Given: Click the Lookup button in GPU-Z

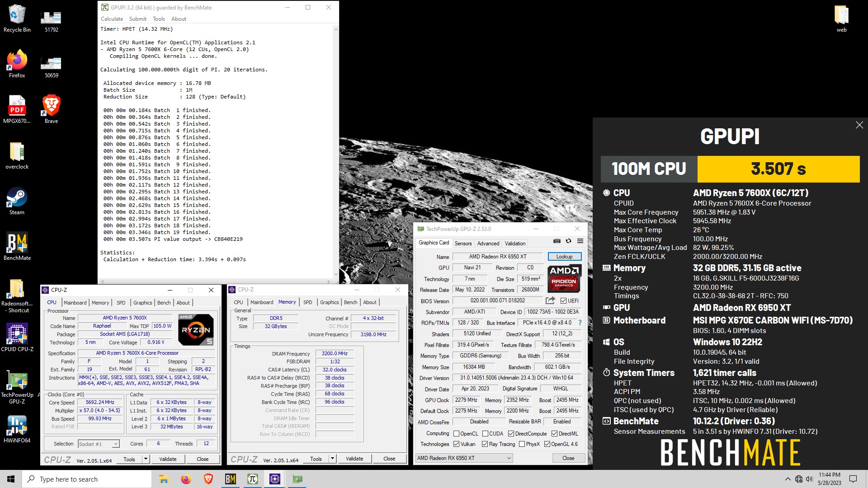Looking at the screenshot, I should pyautogui.click(x=564, y=257).
